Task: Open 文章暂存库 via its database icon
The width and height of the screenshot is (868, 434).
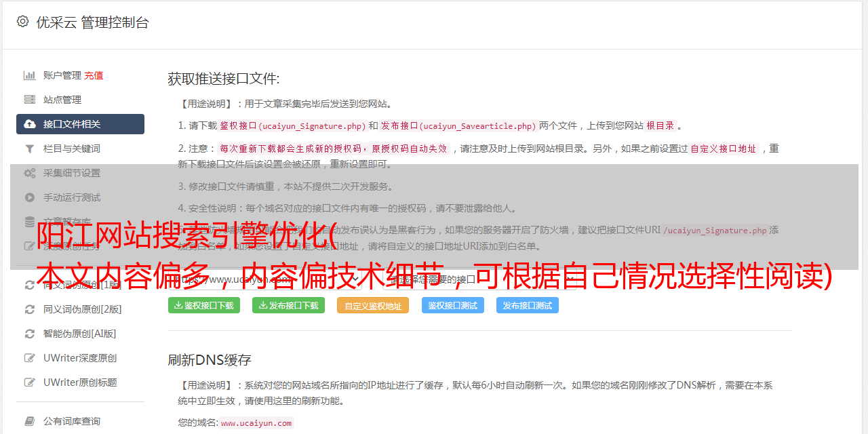Action: pyautogui.click(x=30, y=222)
